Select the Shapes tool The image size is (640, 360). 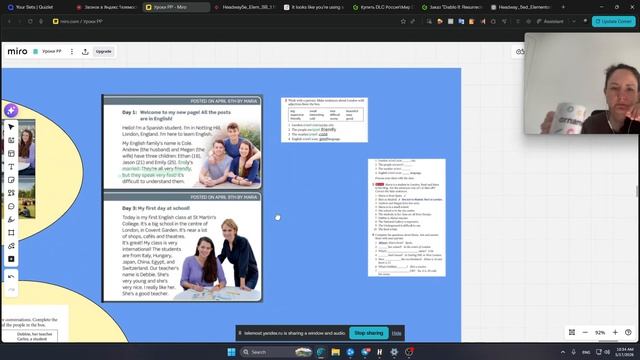11,193
